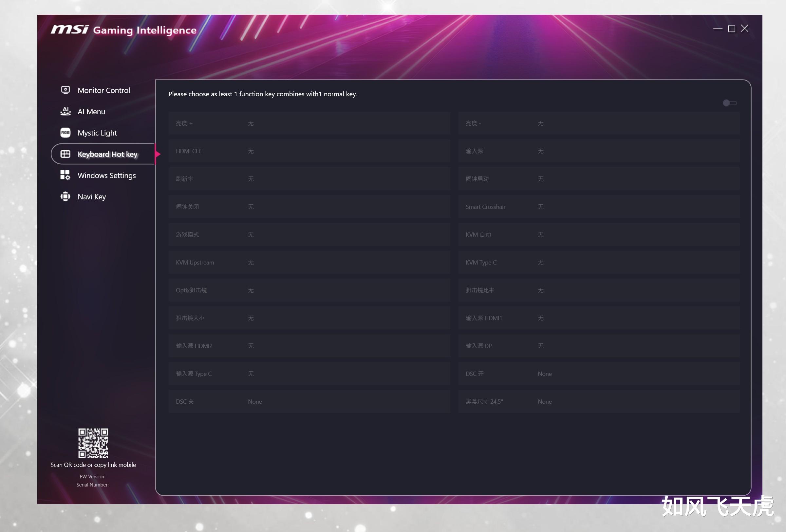The height and width of the screenshot is (532, 786).
Task: Toggle the hot key enable switch
Action: coord(730,103)
